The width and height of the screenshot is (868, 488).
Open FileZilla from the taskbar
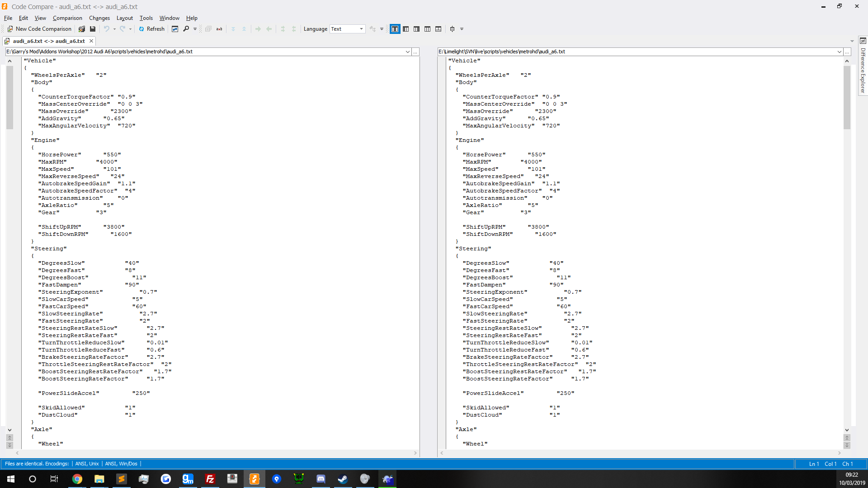point(210,479)
